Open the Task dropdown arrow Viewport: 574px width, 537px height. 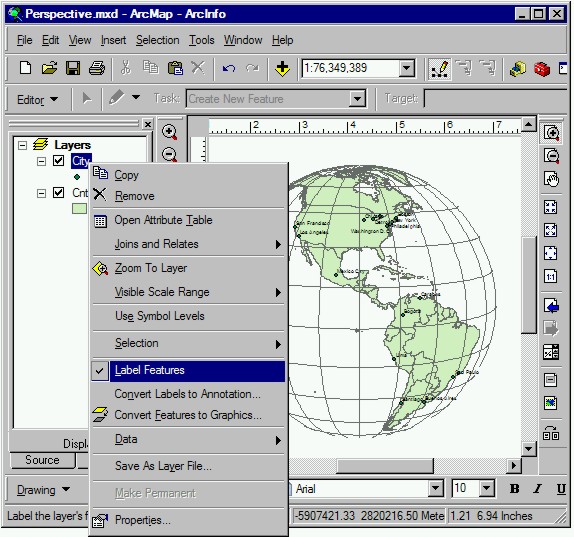click(x=357, y=98)
